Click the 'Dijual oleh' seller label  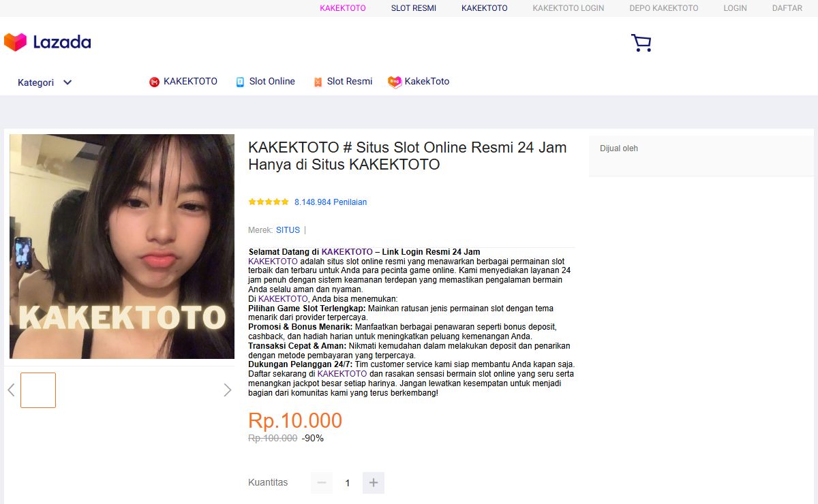click(619, 148)
